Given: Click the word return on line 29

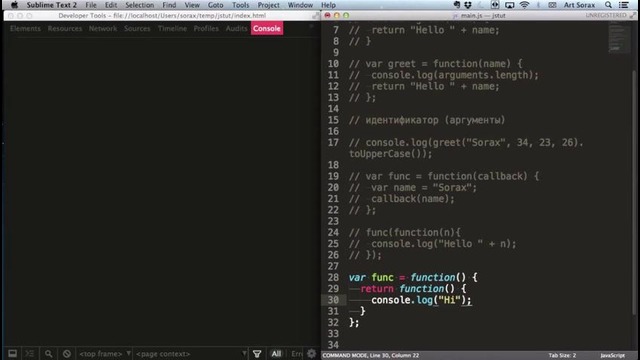Looking at the screenshot, I should coord(377,289).
